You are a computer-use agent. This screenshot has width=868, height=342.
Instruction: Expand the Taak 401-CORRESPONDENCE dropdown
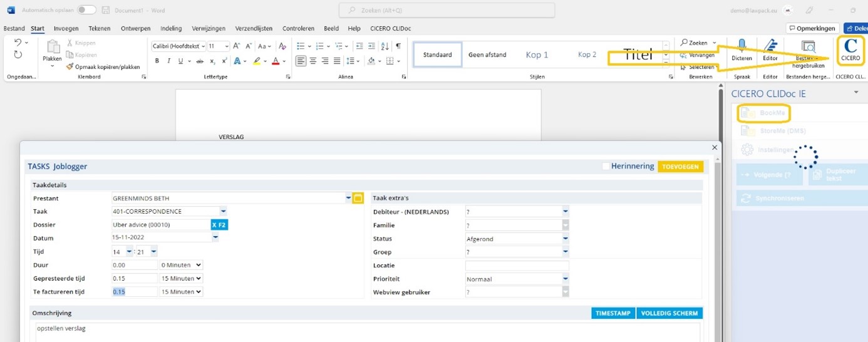[x=224, y=211]
